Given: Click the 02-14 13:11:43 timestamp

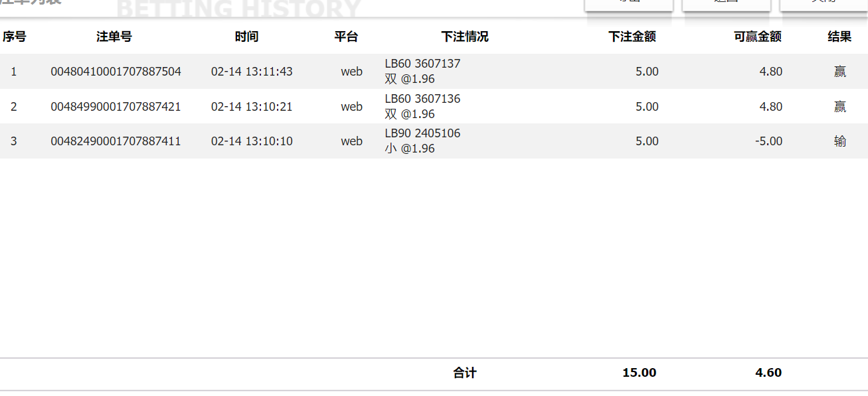Looking at the screenshot, I should [x=252, y=72].
